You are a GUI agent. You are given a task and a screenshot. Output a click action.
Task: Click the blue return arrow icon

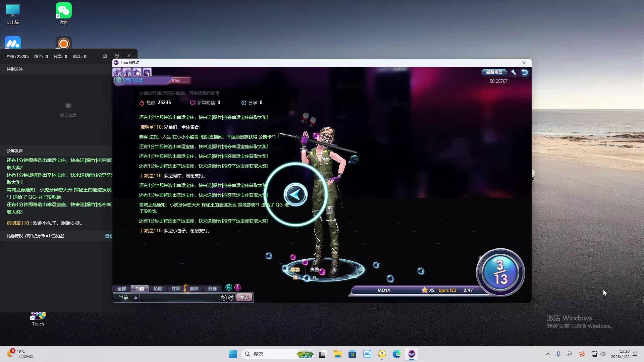click(525, 72)
